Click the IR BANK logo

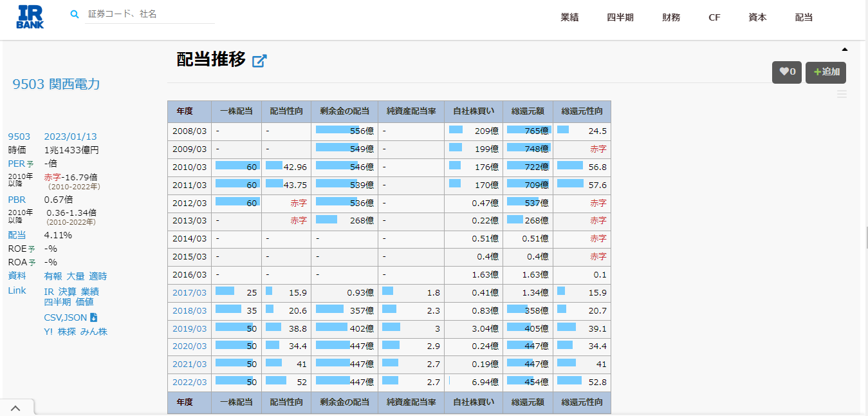tap(30, 17)
